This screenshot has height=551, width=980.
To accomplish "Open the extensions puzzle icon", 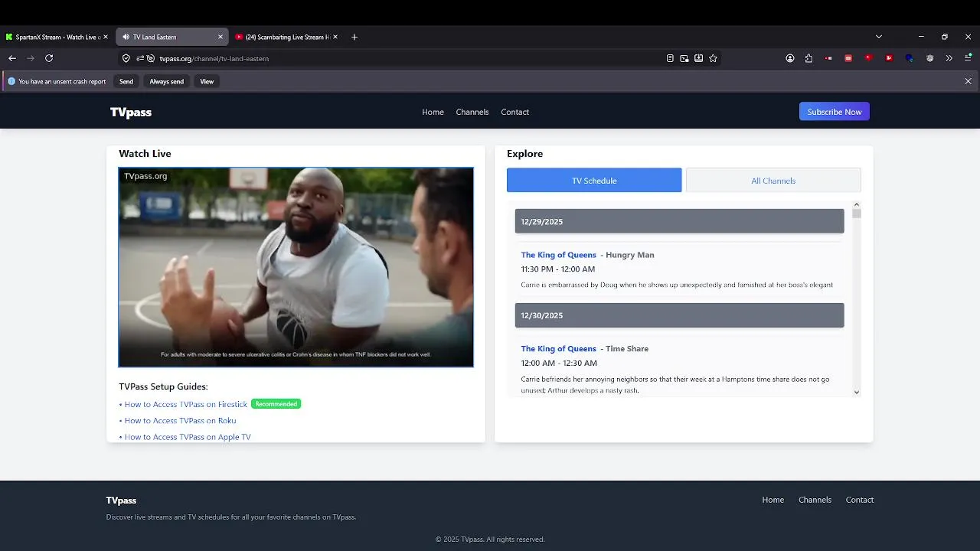I will coord(808,58).
